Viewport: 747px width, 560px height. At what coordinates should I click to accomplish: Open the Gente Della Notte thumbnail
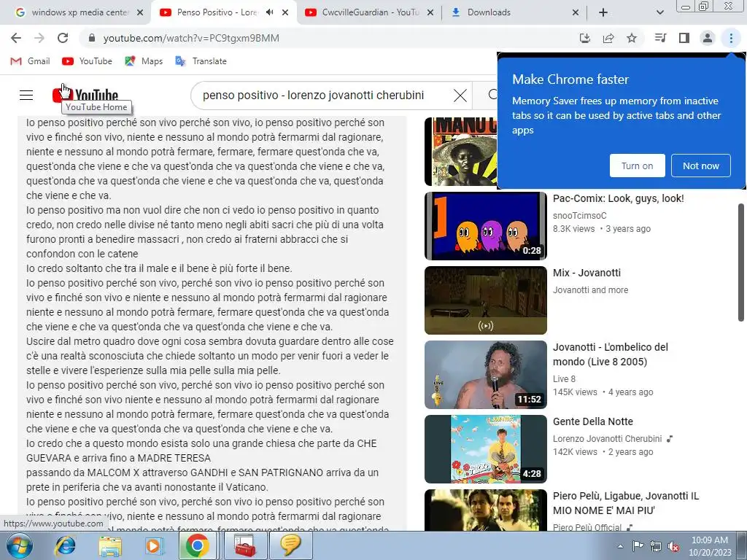pos(485,448)
